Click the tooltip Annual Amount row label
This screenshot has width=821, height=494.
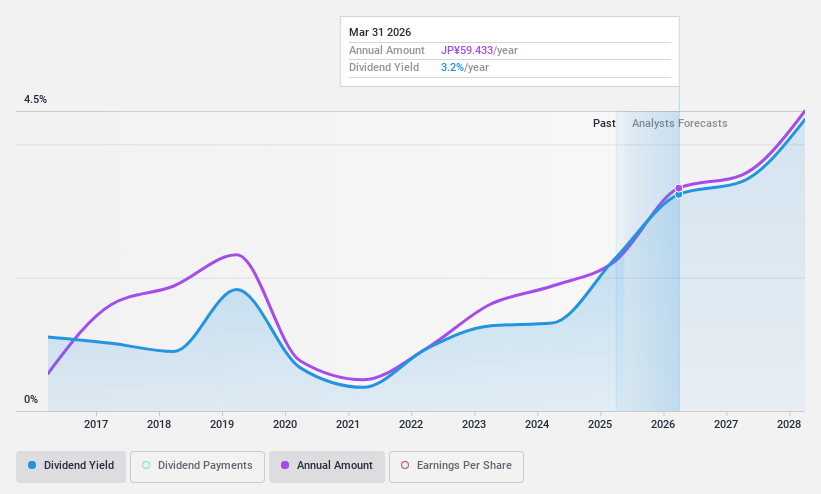[x=387, y=50]
